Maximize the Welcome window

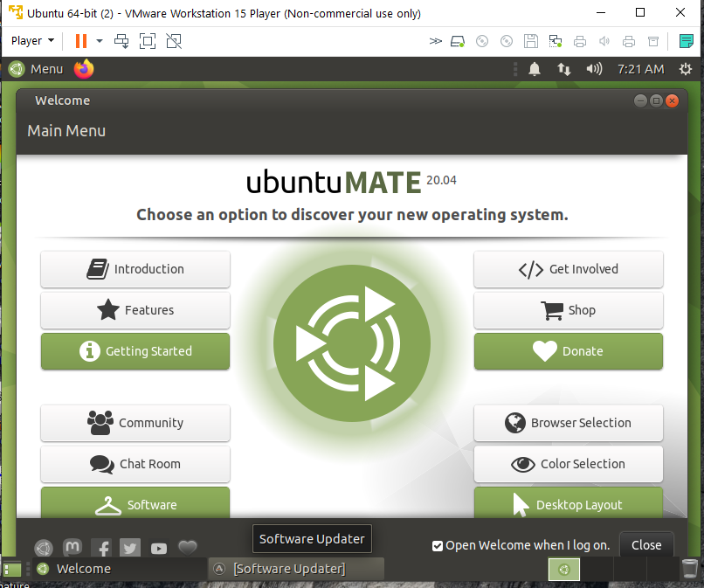(x=657, y=101)
